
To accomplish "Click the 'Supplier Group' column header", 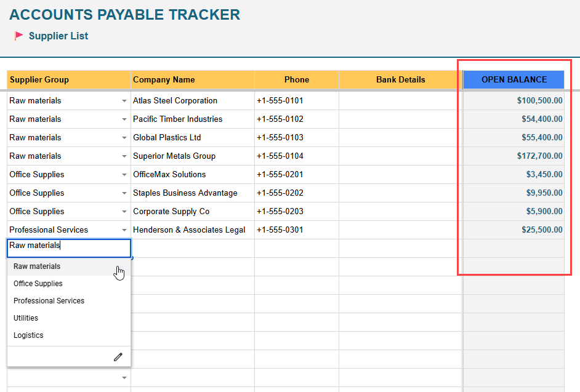I will click(39, 79).
